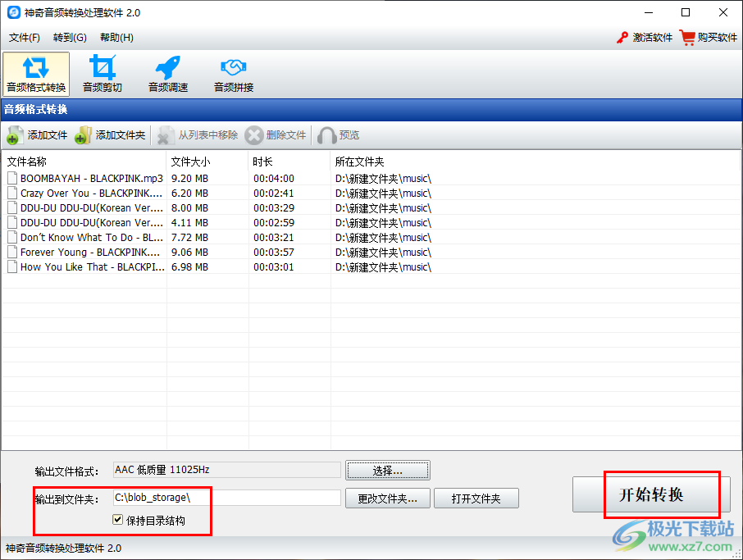743x560 pixels.
Task: Click the 9.20 MB size cell
Action: [x=189, y=179]
